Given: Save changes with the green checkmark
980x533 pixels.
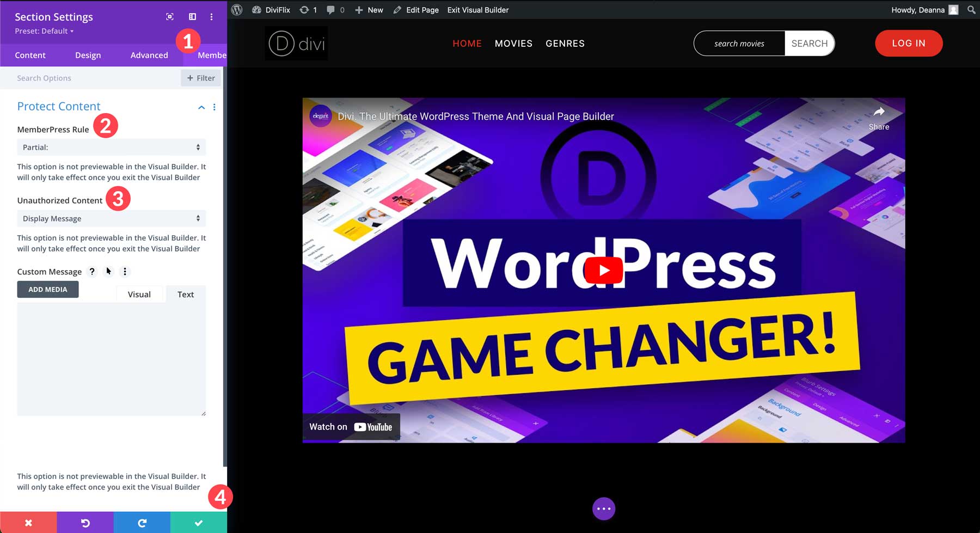Looking at the screenshot, I should coord(199,523).
